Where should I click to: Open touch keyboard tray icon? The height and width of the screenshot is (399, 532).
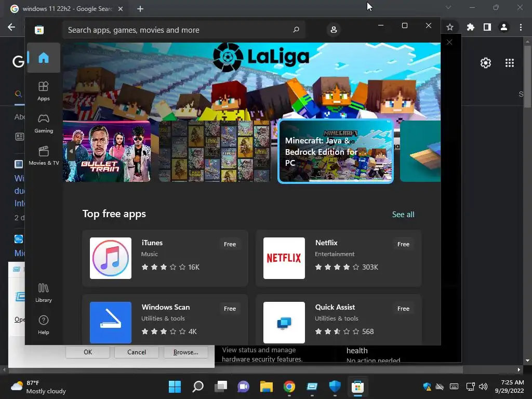click(454, 387)
